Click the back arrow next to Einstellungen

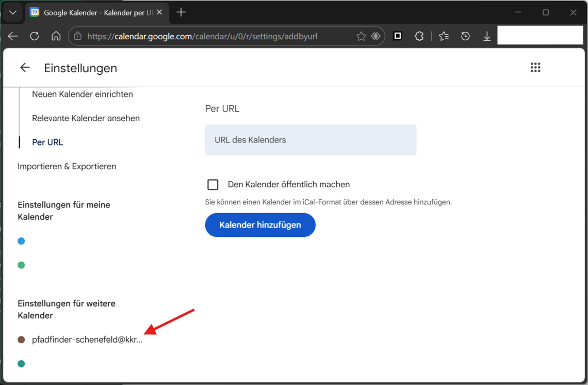click(x=25, y=68)
